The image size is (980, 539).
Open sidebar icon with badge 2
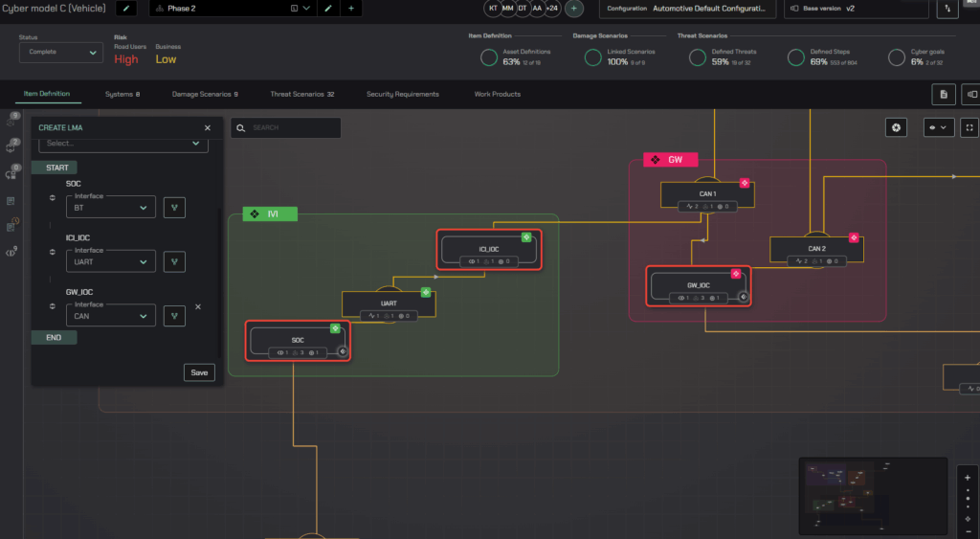coord(11,146)
